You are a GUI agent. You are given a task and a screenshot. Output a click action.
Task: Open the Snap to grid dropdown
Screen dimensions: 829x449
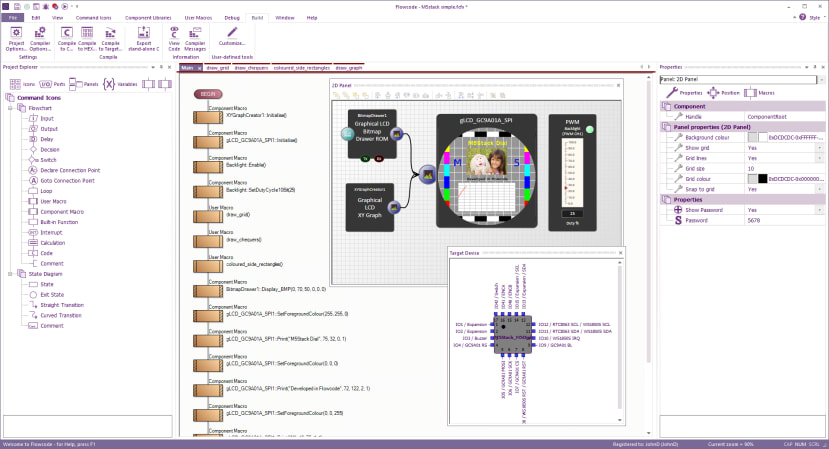point(820,189)
